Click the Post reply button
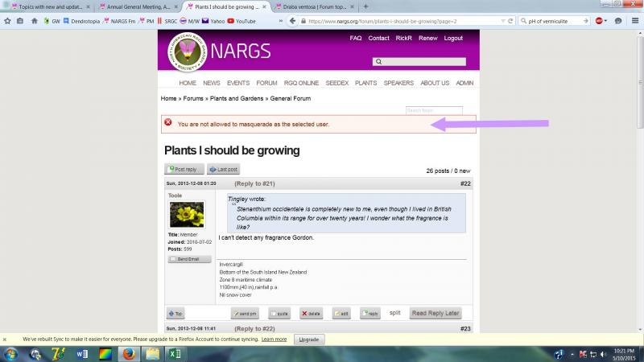This screenshot has width=644, height=362. tap(183, 169)
